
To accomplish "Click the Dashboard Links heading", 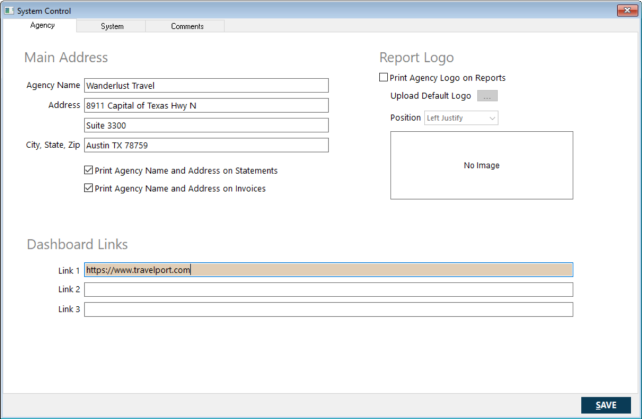I will point(77,245).
